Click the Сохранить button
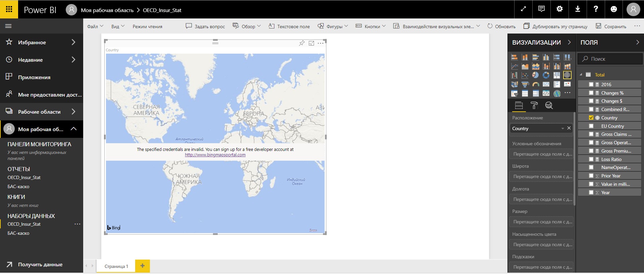 coord(611,26)
